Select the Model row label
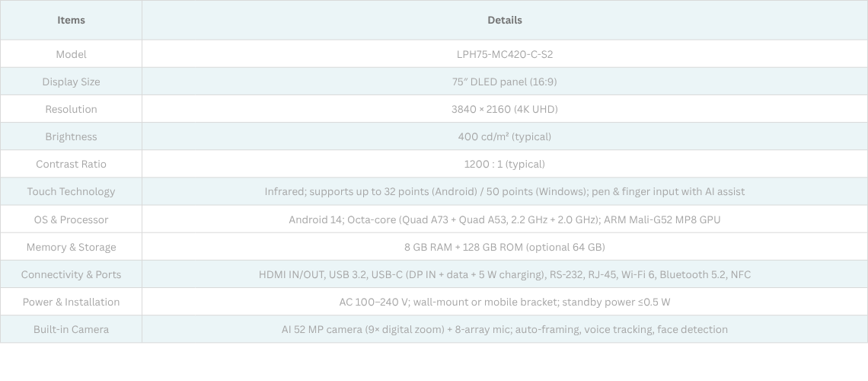The width and height of the screenshot is (868, 381). [71, 54]
